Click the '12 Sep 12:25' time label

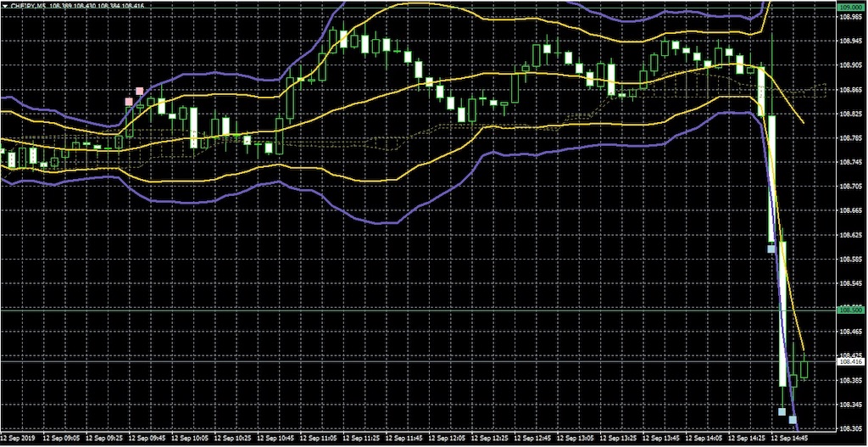489,438
